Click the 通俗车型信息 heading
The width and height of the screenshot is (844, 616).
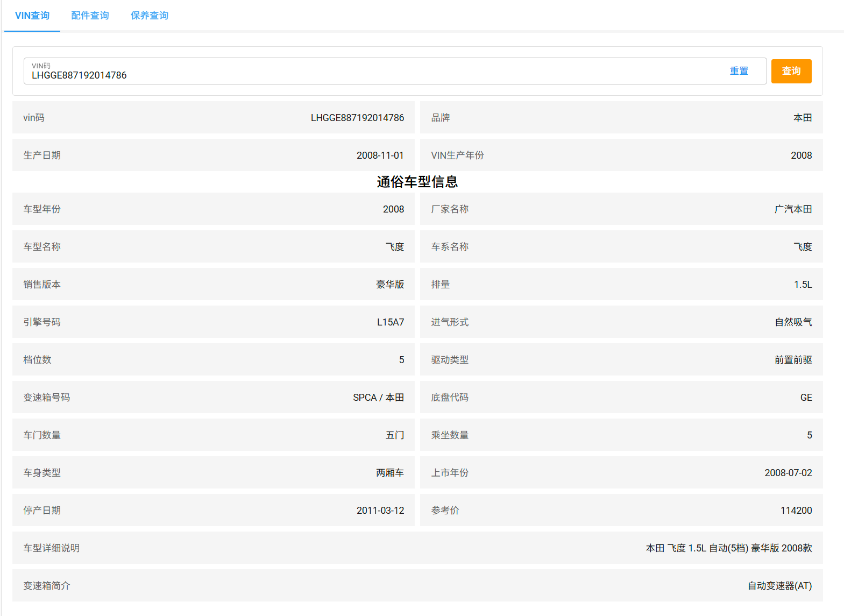click(x=417, y=182)
